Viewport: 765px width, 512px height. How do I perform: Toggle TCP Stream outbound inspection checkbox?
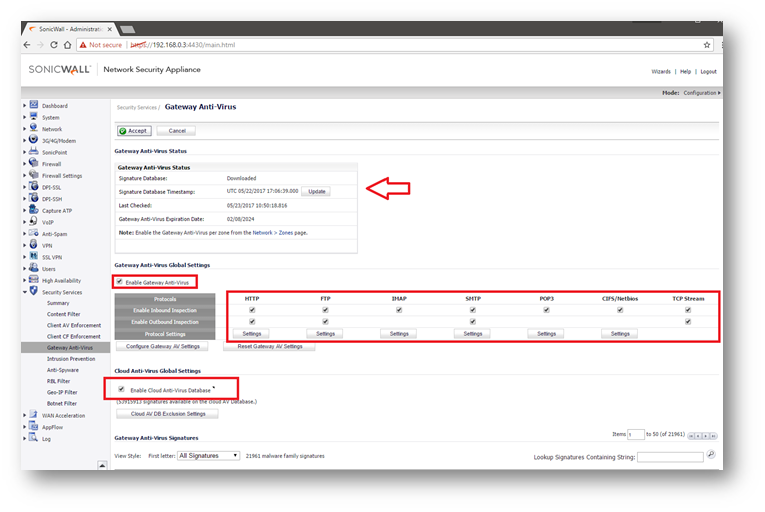click(688, 322)
